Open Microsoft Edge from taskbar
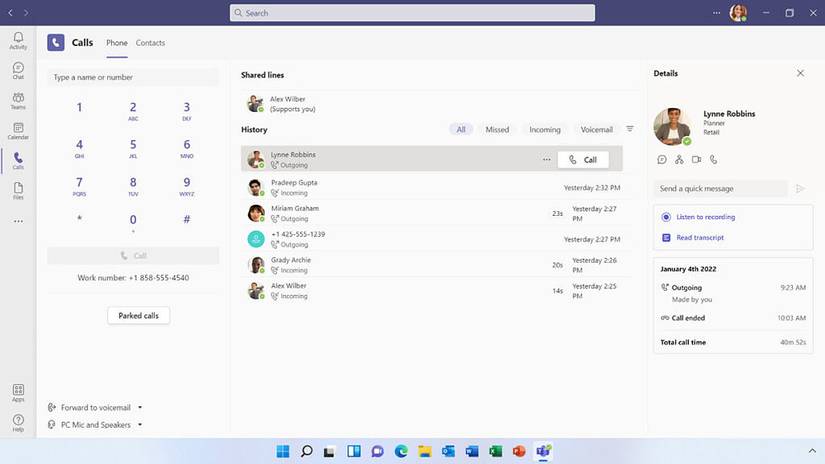 click(401, 451)
